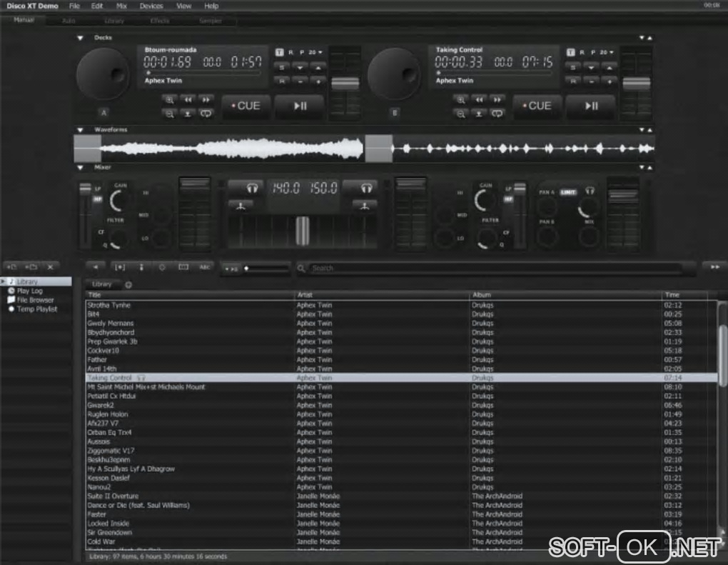Open File Browser in sidebar
Screen dimensions: 728x565
click(35, 300)
